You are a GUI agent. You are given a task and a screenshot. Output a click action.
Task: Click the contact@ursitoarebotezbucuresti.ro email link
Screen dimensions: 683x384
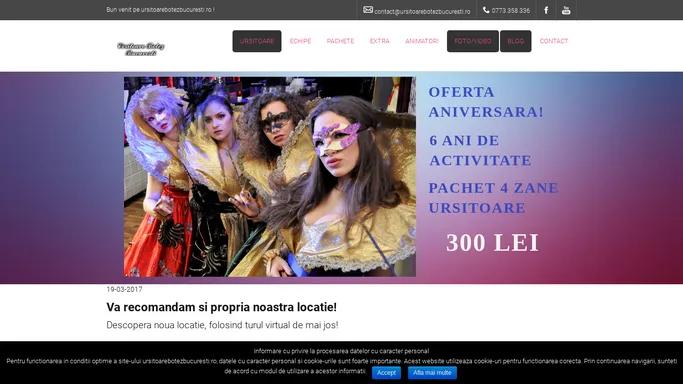point(422,12)
